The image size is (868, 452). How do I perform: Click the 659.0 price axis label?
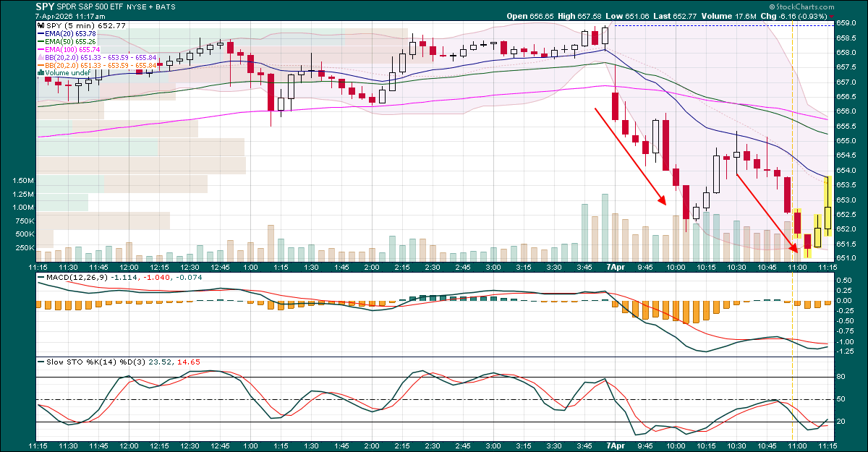pyautogui.click(x=846, y=23)
